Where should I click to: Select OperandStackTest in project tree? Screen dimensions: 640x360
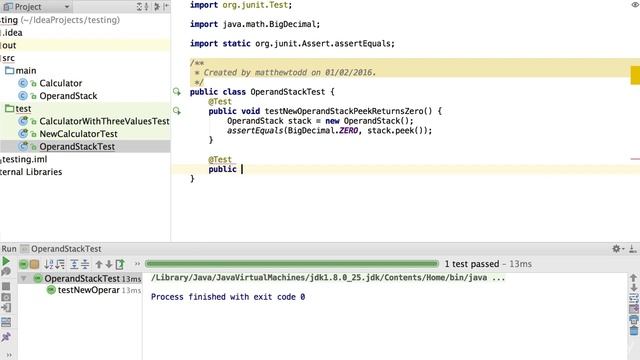[77, 147]
